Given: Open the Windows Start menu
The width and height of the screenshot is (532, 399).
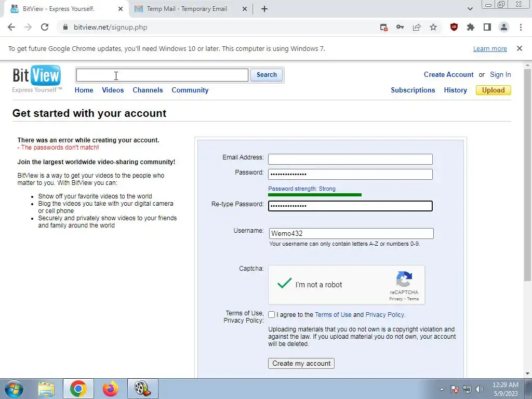Looking at the screenshot, I should [14, 389].
